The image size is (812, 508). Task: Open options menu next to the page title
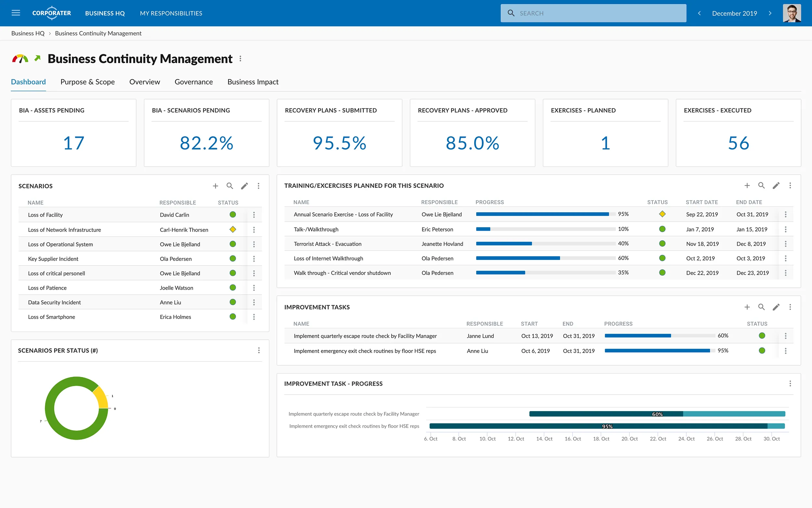tap(240, 59)
